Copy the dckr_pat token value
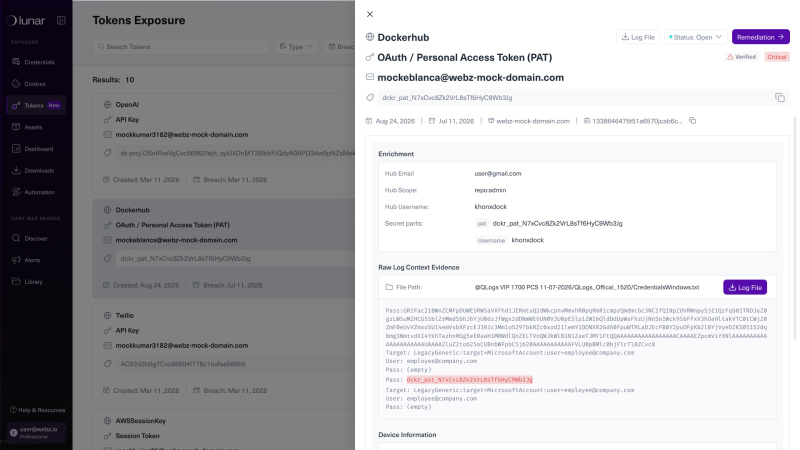 point(780,97)
